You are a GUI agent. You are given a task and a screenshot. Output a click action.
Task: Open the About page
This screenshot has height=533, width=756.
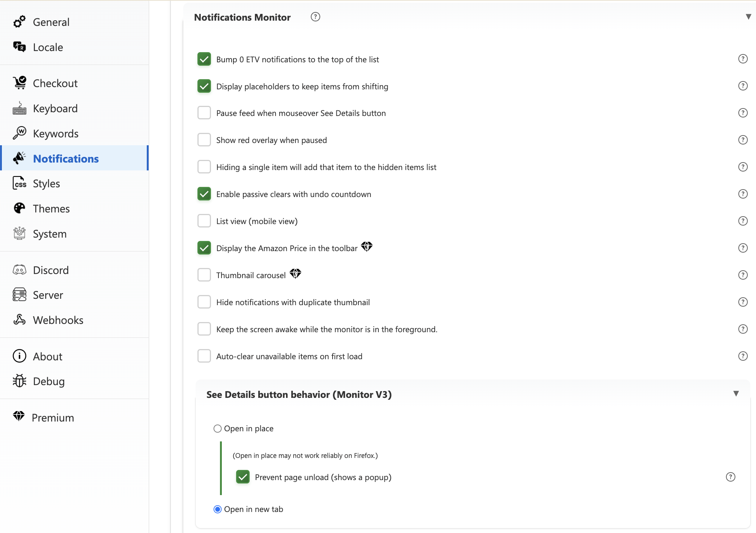coord(47,357)
